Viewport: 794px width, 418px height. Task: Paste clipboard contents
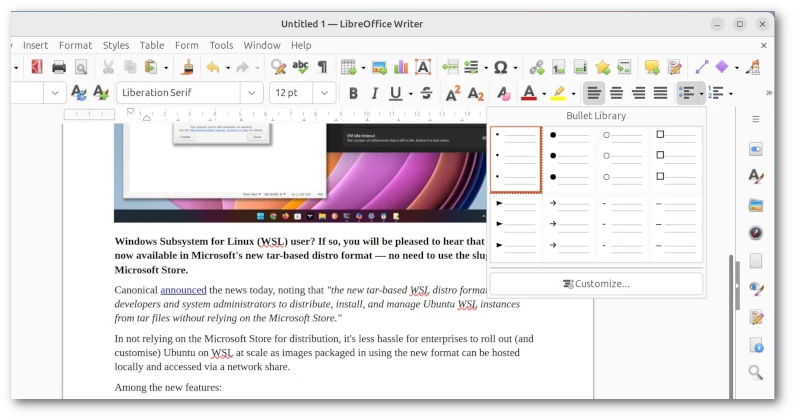150,67
